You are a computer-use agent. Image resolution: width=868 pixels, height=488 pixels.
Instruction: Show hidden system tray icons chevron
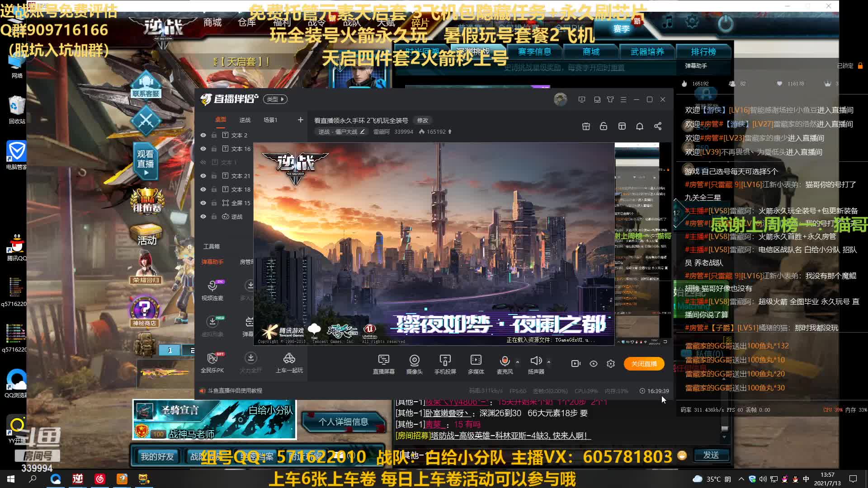741,479
